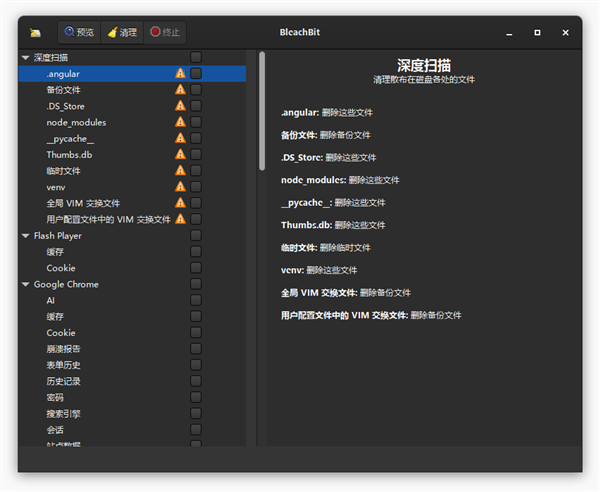600x492 pixels.
Task: Select the 崩溃报告 row
Action: (132, 349)
